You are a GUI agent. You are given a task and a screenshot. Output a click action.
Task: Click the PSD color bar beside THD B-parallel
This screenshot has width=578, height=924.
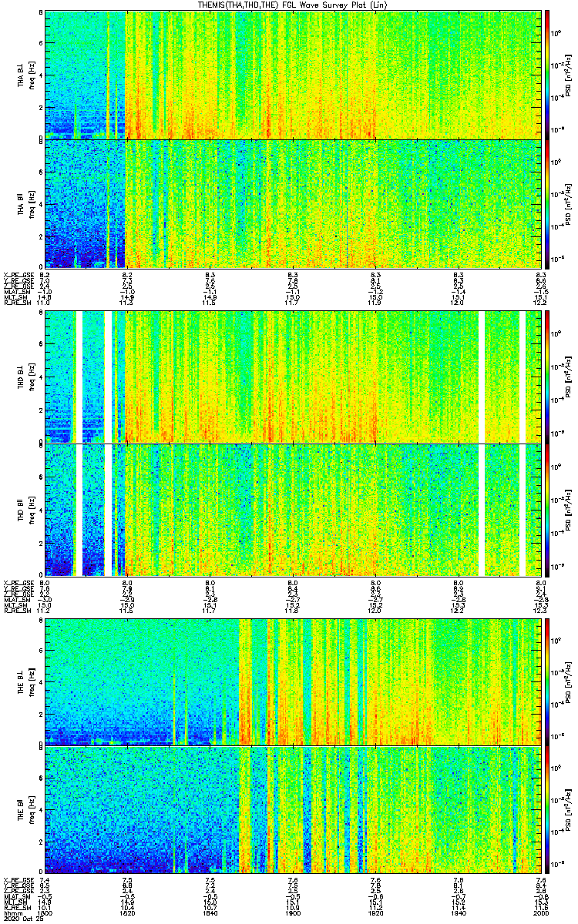(x=547, y=510)
